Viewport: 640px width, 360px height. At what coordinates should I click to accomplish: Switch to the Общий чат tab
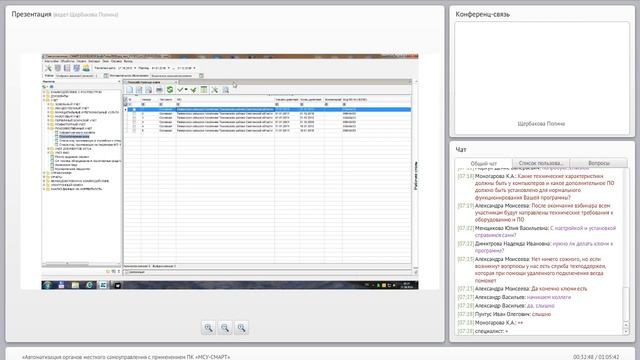click(x=484, y=163)
